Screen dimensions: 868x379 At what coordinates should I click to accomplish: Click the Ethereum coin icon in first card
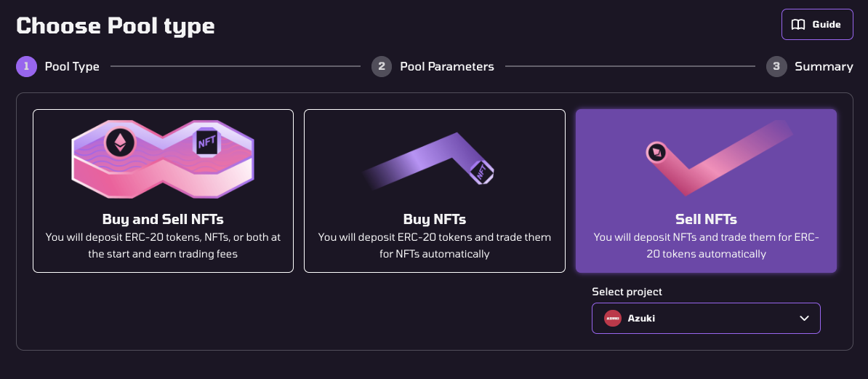coord(118,143)
